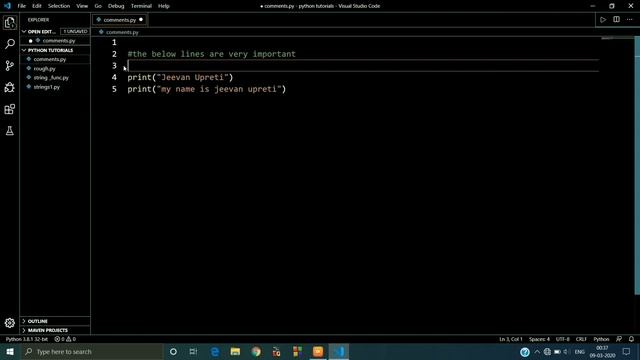Show errors and warnings count in status bar
The height and width of the screenshot is (360, 640).
65,339
